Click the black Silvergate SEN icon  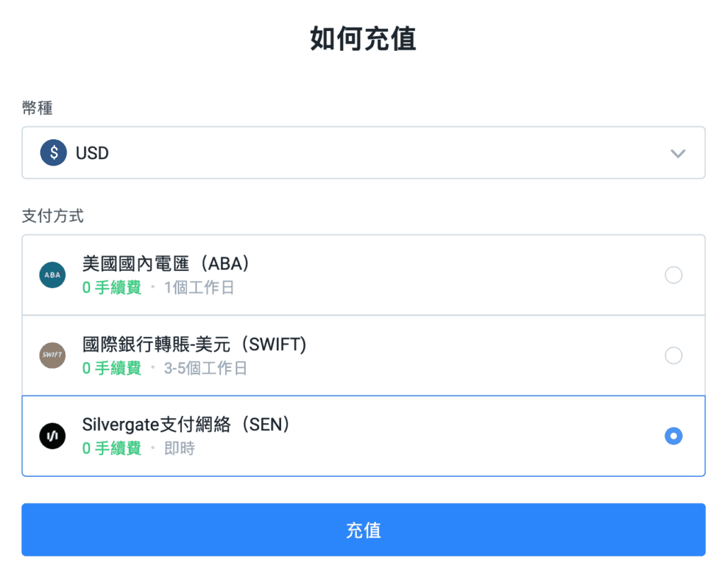[52, 436]
